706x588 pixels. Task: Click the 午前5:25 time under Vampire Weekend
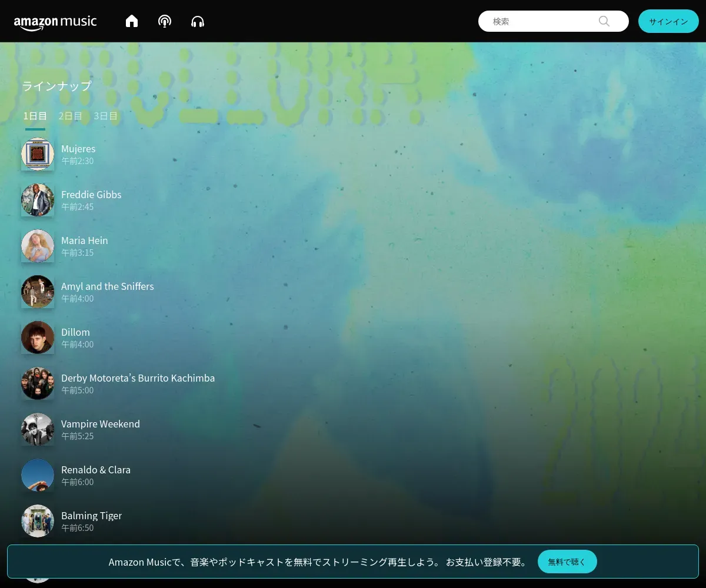pyautogui.click(x=78, y=436)
